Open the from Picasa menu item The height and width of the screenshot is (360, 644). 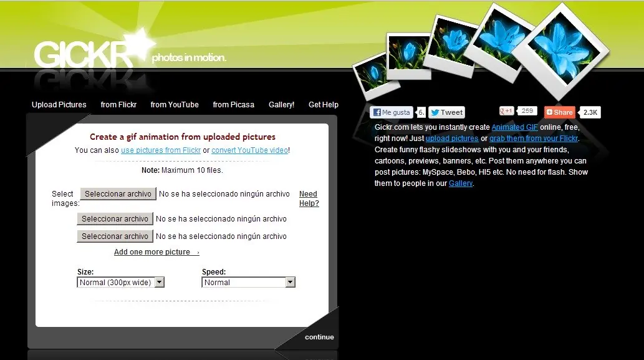point(234,105)
